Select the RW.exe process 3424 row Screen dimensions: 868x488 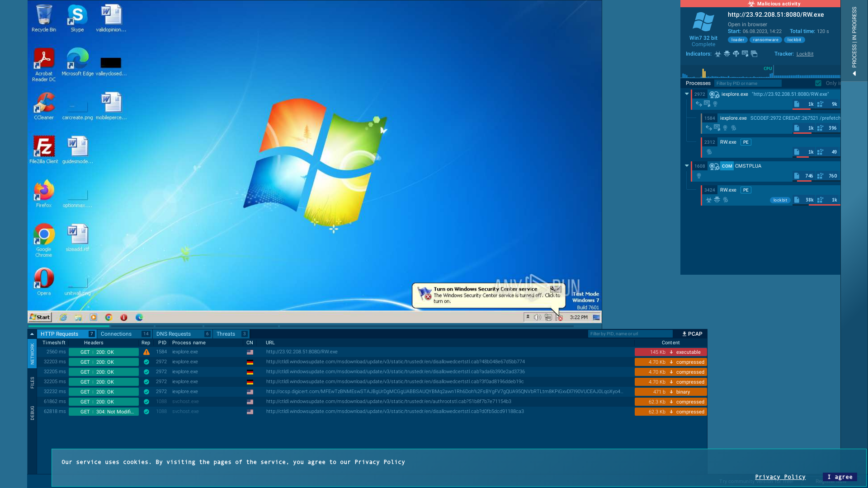pos(770,195)
